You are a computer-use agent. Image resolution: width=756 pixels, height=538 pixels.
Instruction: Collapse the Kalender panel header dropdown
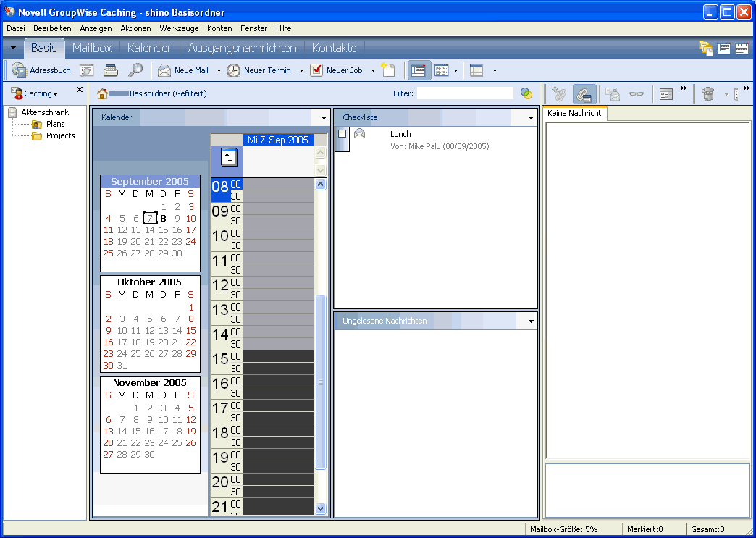click(x=323, y=117)
